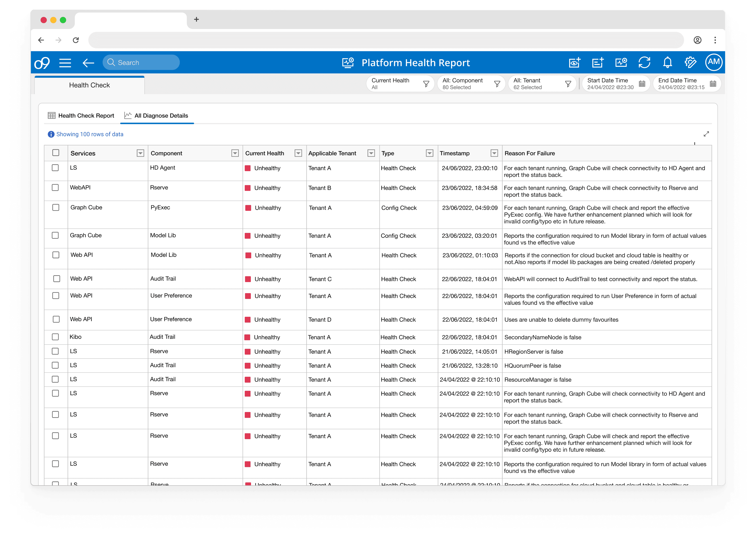Select the All Diagnose Details tab
The height and width of the screenshot is (537, 756).
157,116
